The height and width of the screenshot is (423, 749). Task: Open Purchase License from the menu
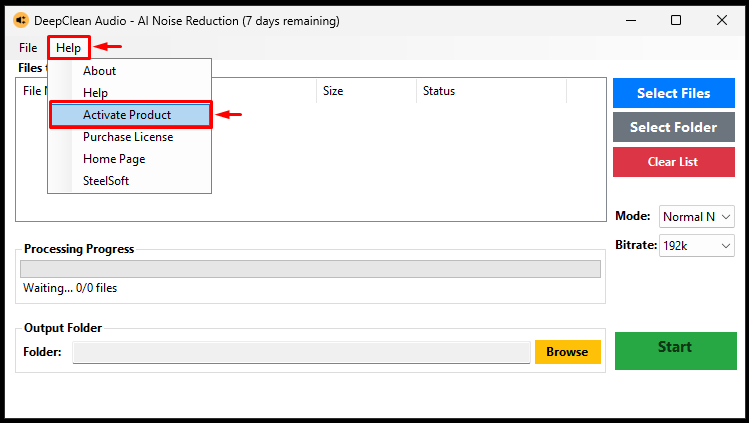click(x=130, y=137)
